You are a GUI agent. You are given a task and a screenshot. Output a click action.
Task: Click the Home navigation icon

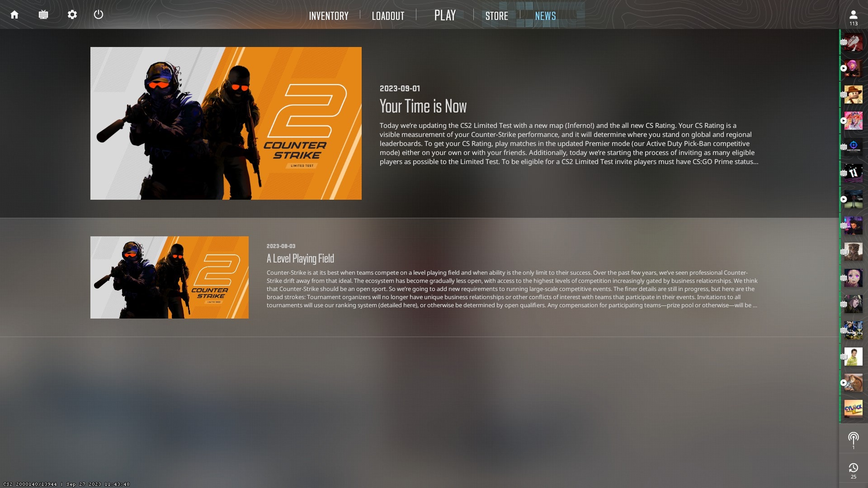(15, 14)
